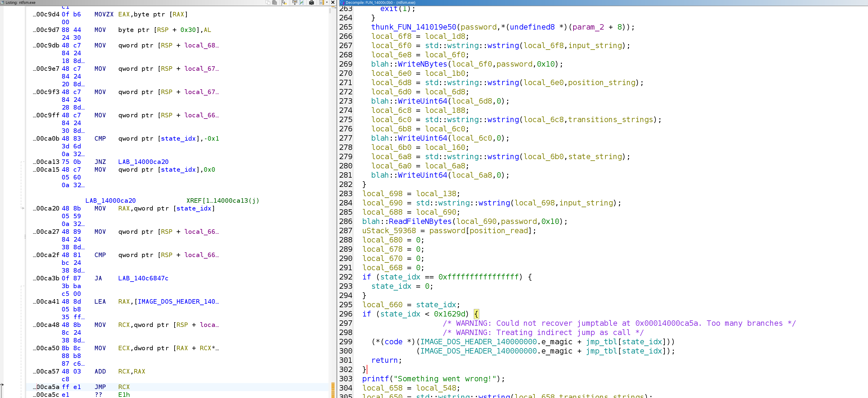The height and width of the screenshot is (398, 868).
Task: Click LAB_140c6847c label in JA instruction
Action: coord(143,278)
